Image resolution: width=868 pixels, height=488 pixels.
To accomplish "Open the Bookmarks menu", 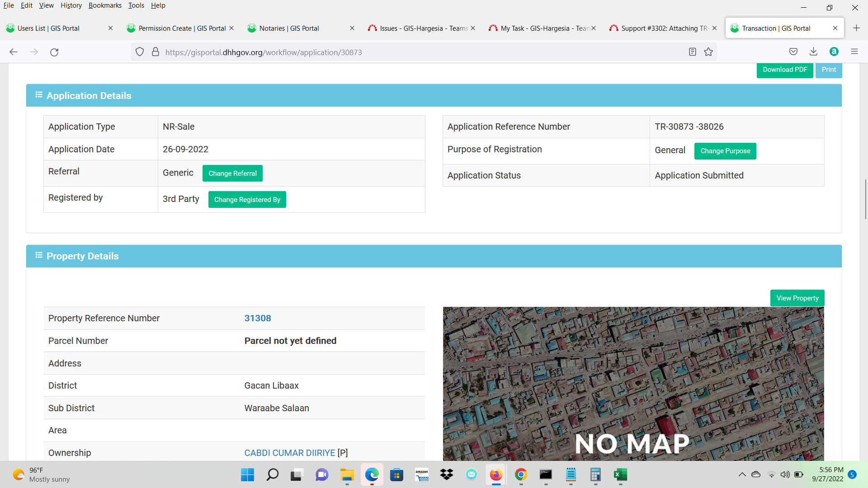I will point(105,5).
